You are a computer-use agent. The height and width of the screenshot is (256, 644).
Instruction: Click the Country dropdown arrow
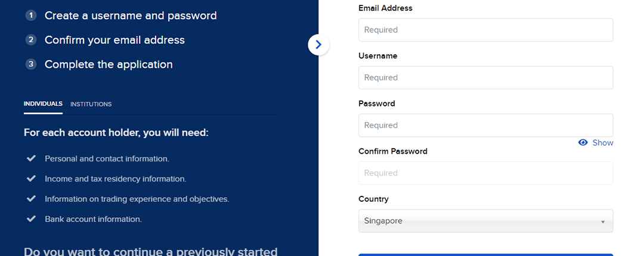click(x=603, y=221)
